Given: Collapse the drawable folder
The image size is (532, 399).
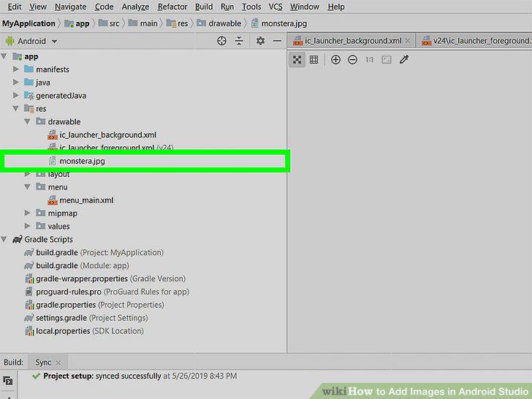Looking at the screenshot, I should 28,121.
